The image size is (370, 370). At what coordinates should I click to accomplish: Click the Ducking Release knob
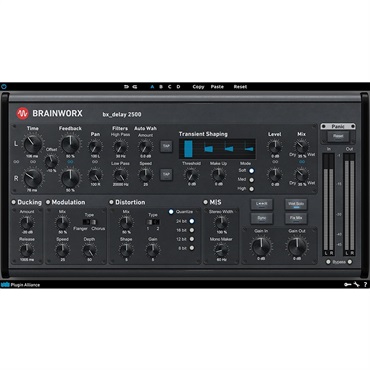(27, 250)
